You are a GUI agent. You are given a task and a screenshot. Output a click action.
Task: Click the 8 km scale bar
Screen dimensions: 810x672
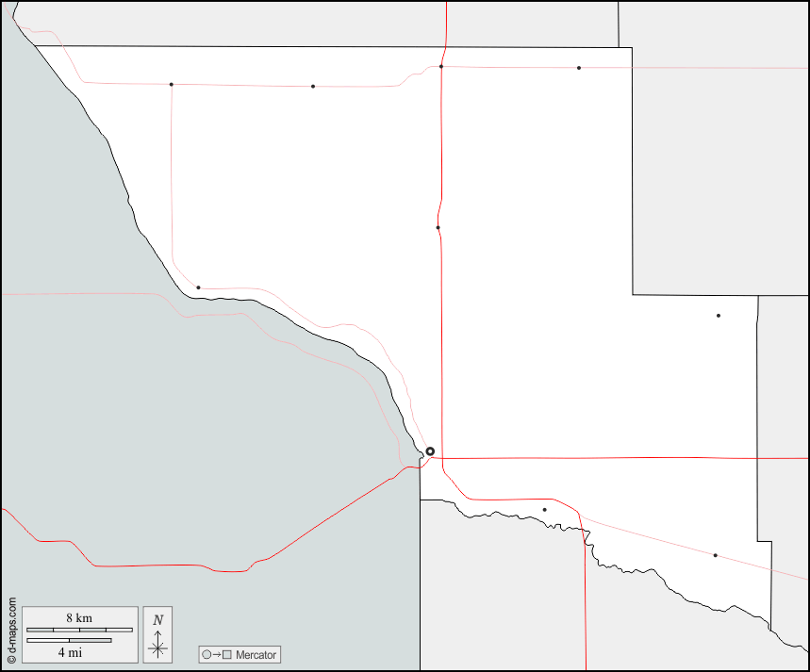[79, 629]
